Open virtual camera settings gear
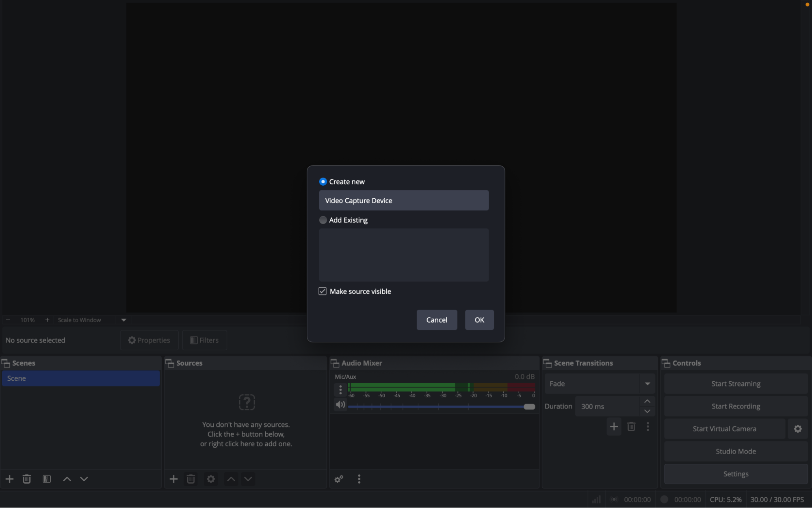Image resolution: width=812 pixels, height=508 pixels. pos(798,429)
